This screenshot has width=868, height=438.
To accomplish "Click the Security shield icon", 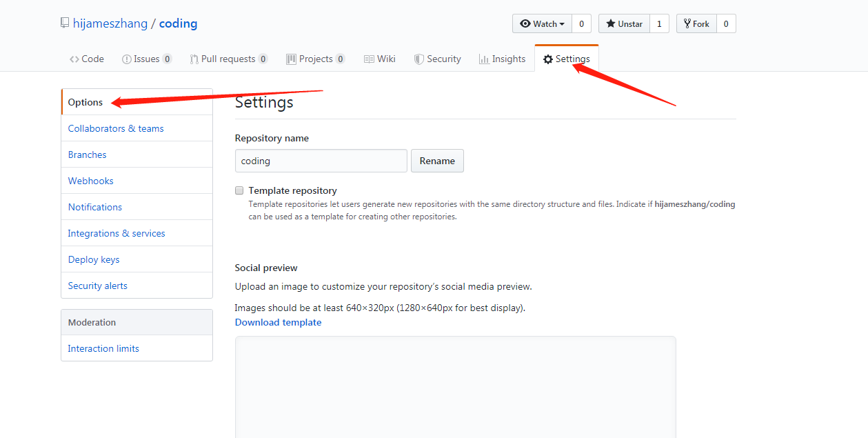I will click(x=418, y=59).
